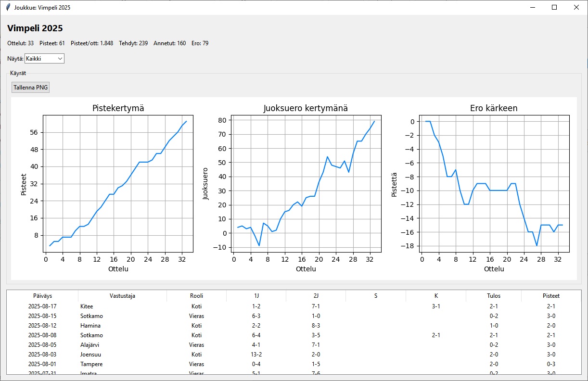Click the feather app icon in title bar
588x381 pixels.
click(x=8, y=8)
